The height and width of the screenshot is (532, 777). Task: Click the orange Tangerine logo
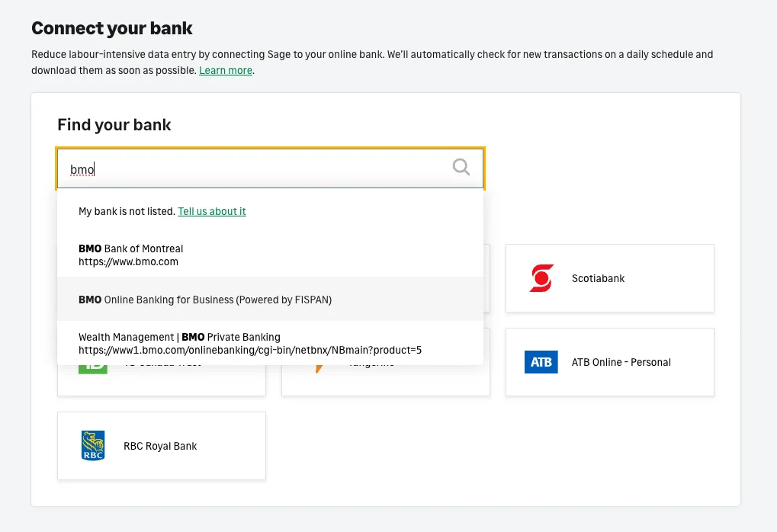(x=319, y=369)
